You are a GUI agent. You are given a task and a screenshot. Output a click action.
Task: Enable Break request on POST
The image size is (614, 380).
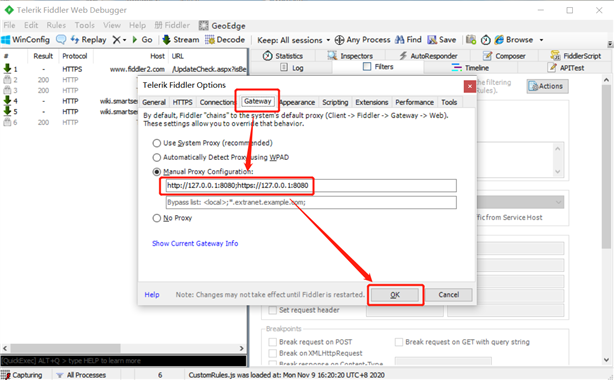[x=273, y=342]
